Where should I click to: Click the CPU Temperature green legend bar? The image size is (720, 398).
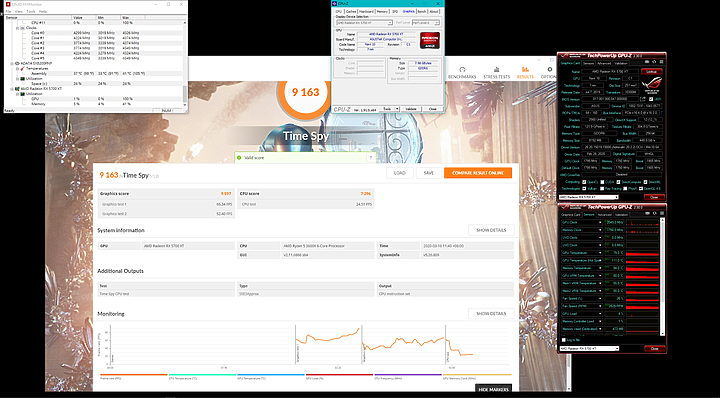coord(202,375)
